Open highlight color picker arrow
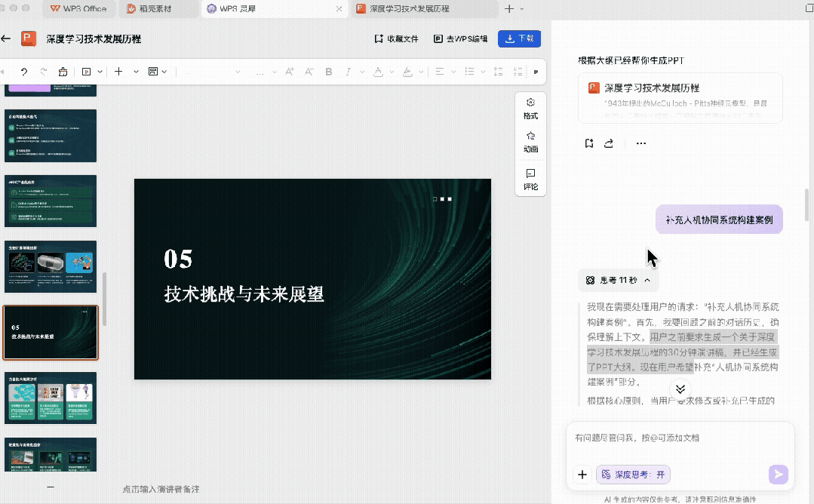 [421, 72]
